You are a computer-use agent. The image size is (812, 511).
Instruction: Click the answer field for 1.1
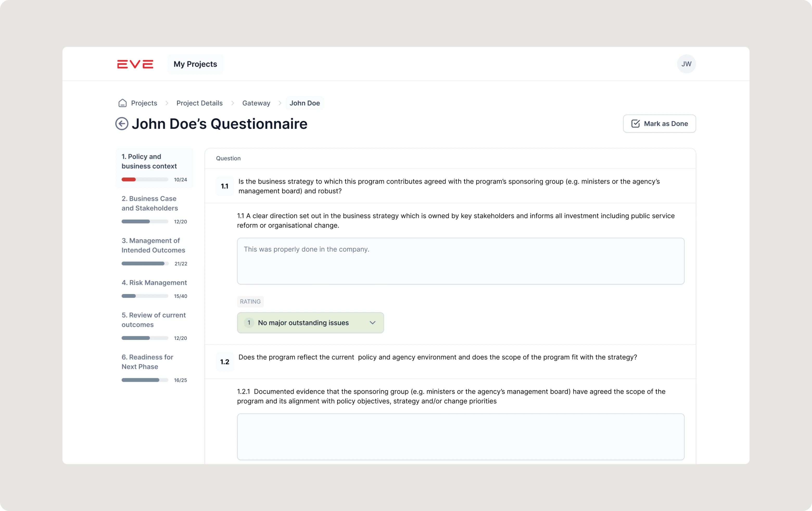pos(461,261)
